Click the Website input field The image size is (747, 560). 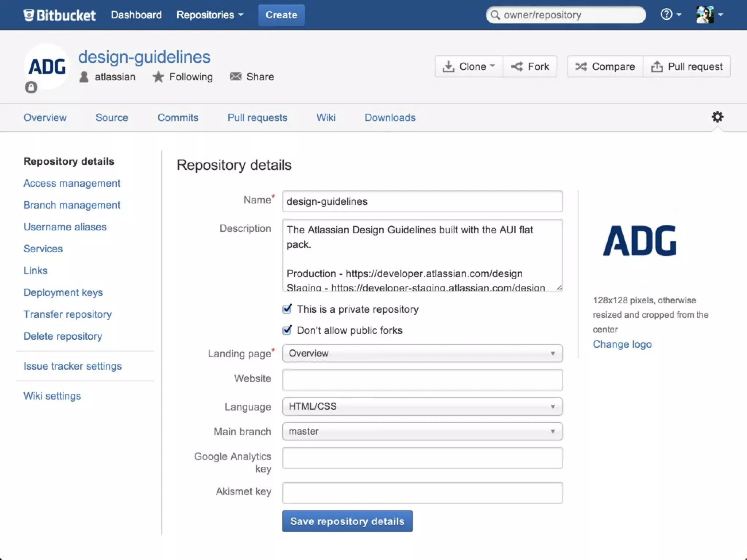tap(422, 380)
